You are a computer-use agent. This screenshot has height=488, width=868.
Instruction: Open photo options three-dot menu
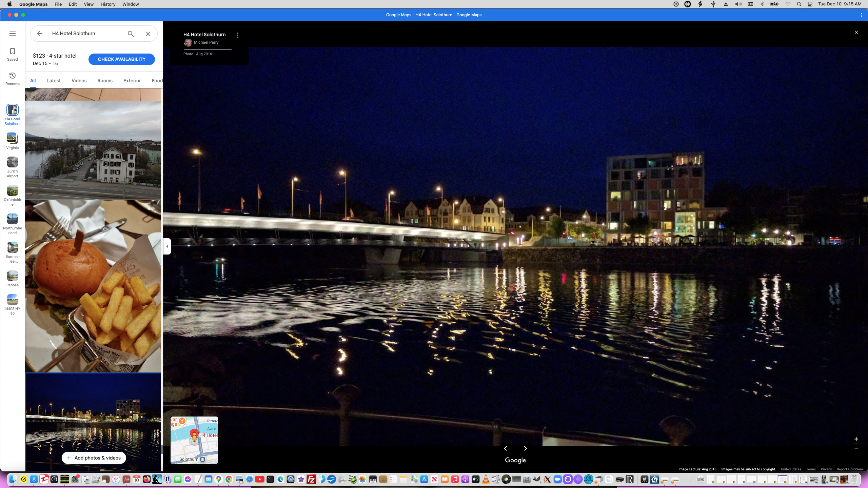click(x=238, y=35)
